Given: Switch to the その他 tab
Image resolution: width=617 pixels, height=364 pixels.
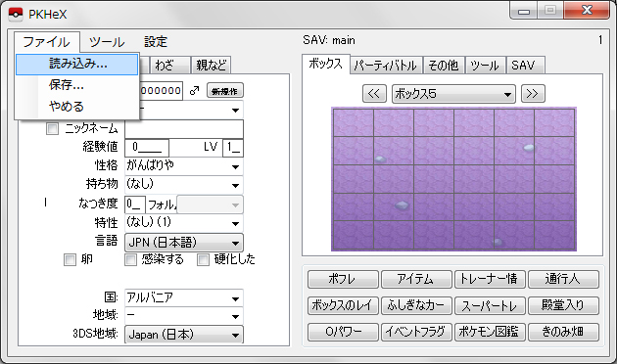Looking at the screenshot, I should click(x=444, y=66).
